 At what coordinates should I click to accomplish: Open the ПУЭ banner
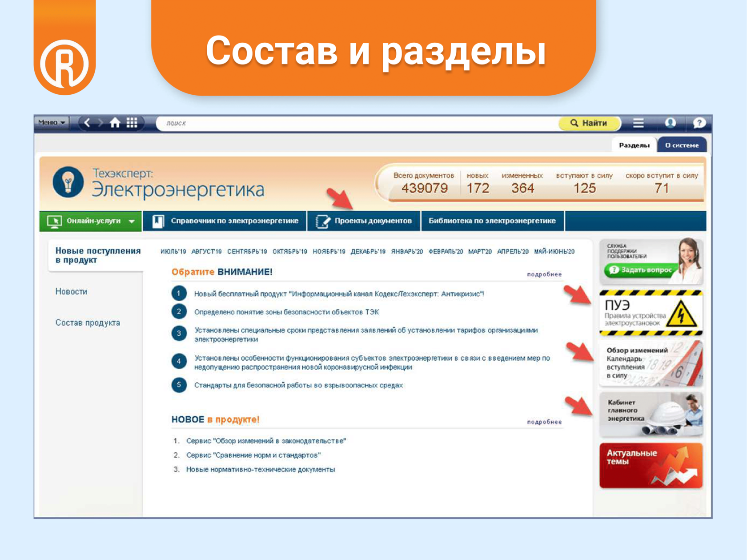(651, 312)
